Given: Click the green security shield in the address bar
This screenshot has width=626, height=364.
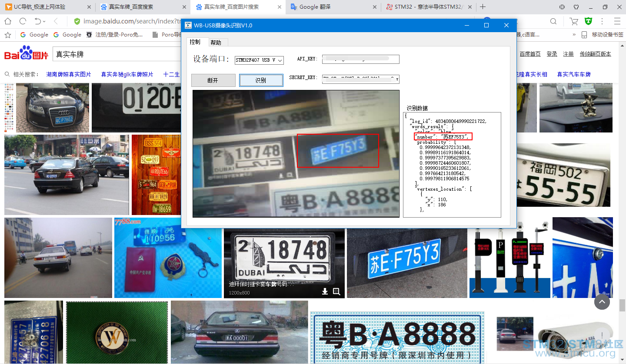Looking at the screenshot, I should click(x=77, y=21).
